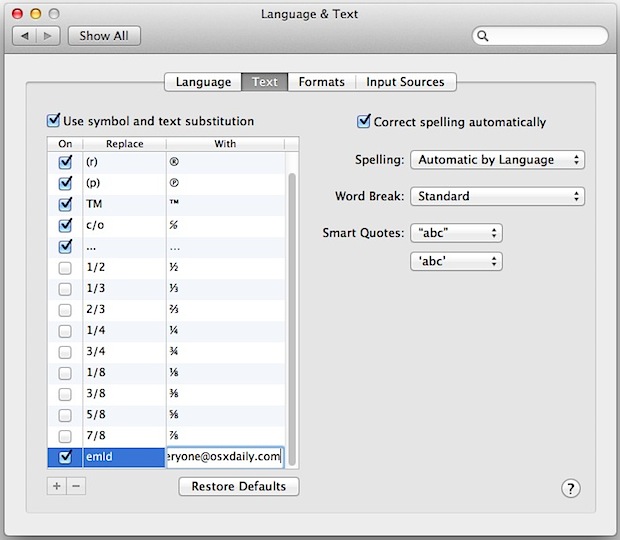The image size is (620, 540).
Task: Click the forward navigation arrow
Action: pyautogui.click(x=48, y=36)
